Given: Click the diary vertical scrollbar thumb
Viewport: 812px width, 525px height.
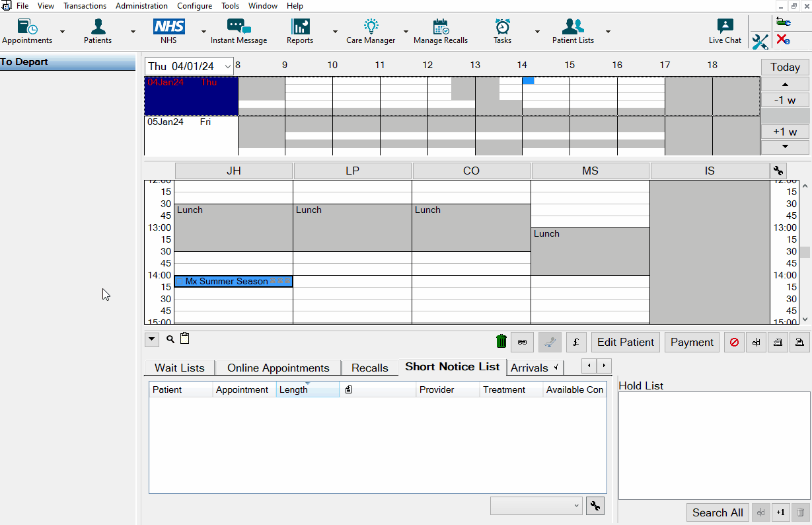Looking at the screenshot, I should coord(805,252).
